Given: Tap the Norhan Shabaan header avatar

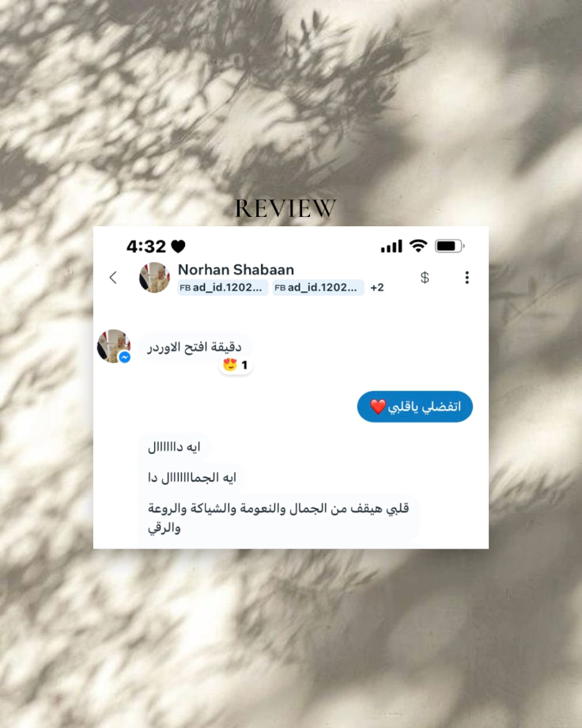Looking at the screenshot, I should coord(154,277).
